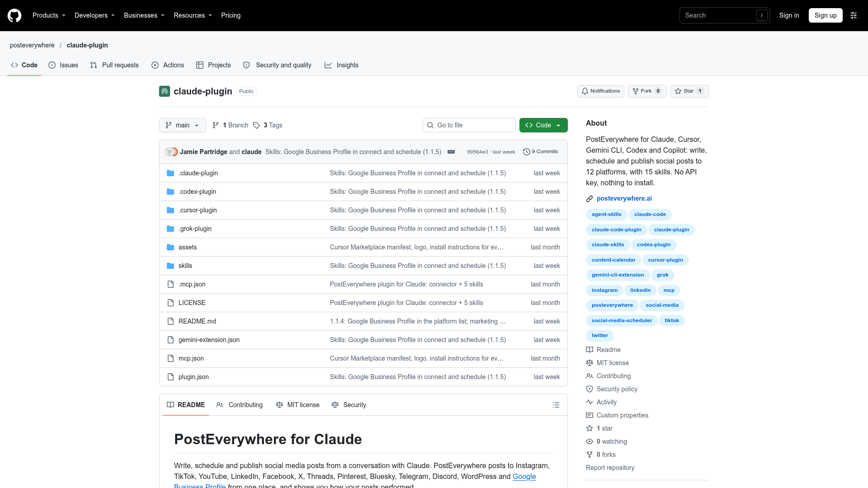The height and width of the screenshot is (488, 868).
Task: Open the .grok-plugin folder
Action: point(195,229)
